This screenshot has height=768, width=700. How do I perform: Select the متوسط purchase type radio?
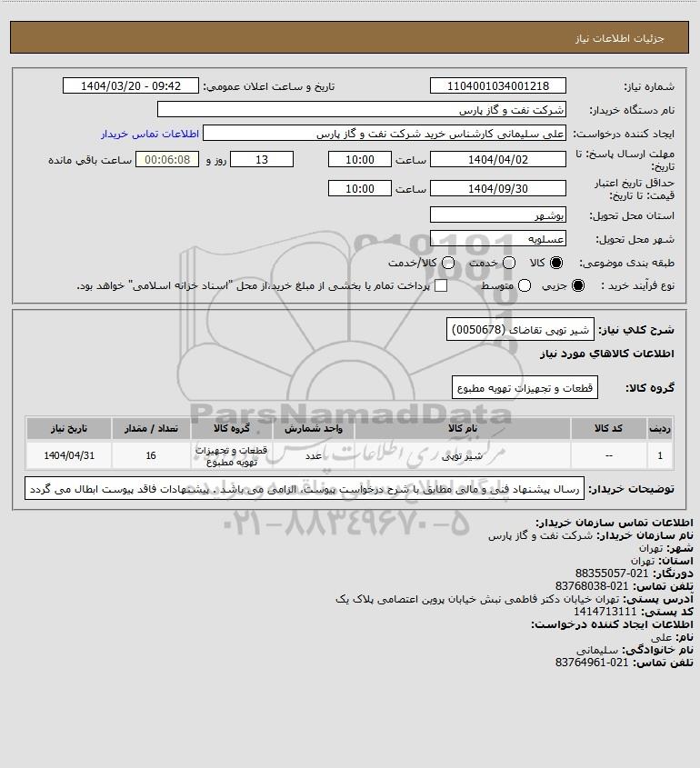(525, 285)
